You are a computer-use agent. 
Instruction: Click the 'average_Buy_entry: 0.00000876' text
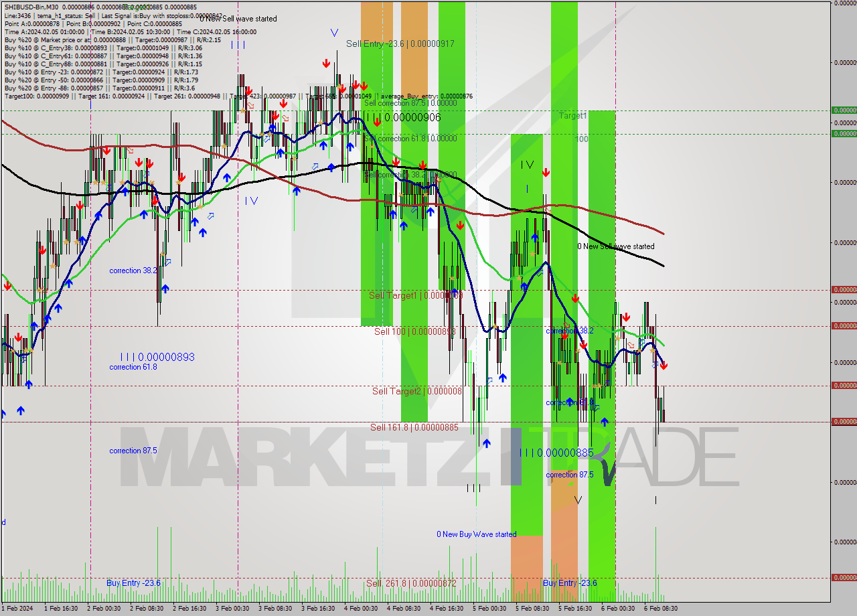tap(427, 96)
